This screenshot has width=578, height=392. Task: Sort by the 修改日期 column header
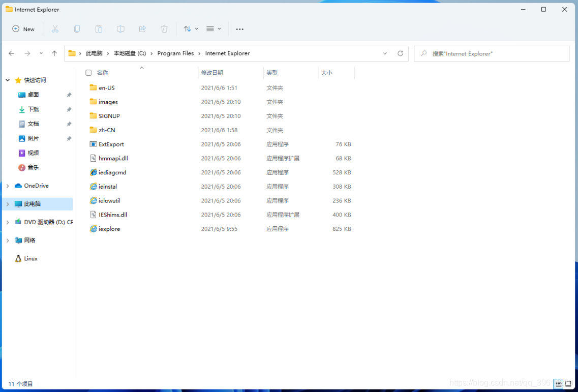[x=212, y=73]
